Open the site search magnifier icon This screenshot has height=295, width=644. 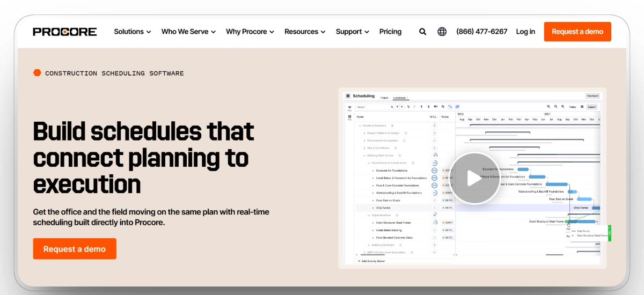pos(423,32)
